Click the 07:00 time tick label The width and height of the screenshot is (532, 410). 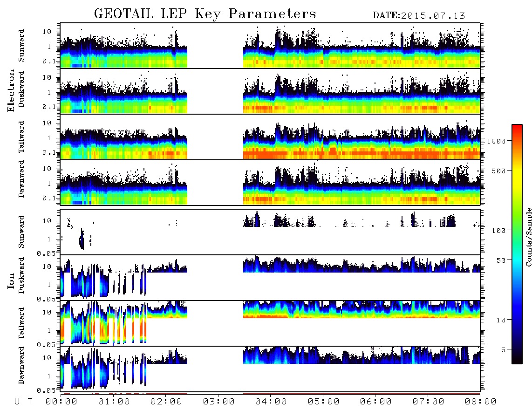click(x=429, y=402)
